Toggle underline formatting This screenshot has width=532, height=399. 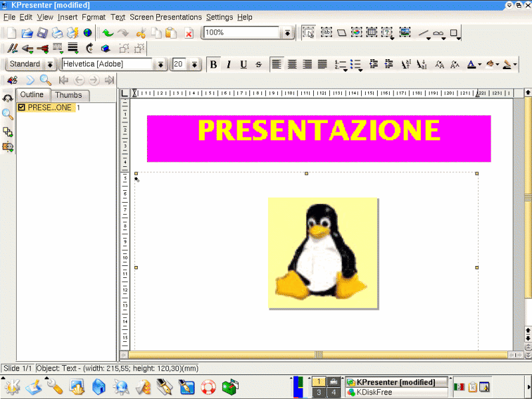[x=243, y=64]
